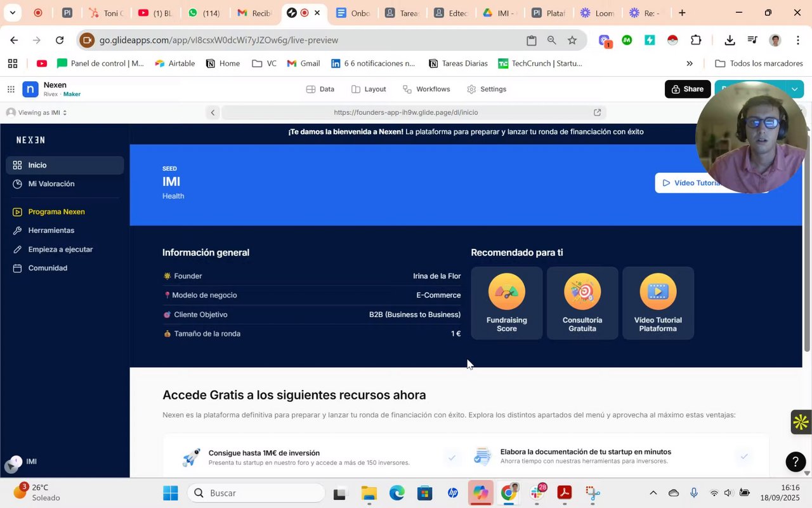
Task: Open the Chrome apps grid shortcut
Action: click(12, 63)
